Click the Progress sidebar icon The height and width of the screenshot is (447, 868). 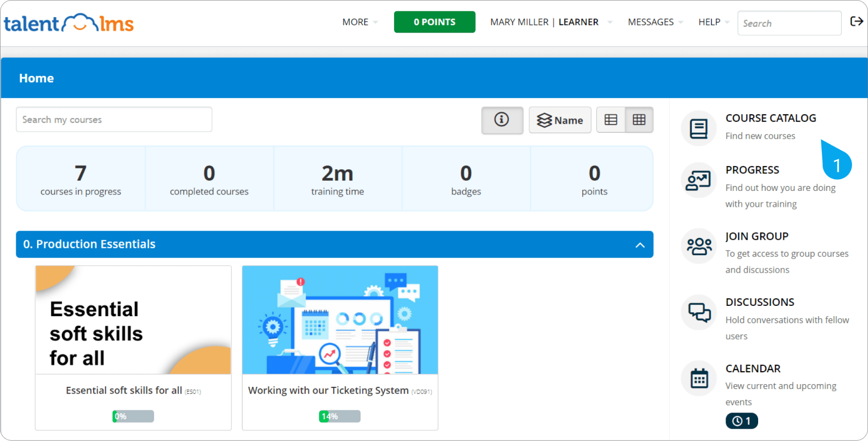(x=698, y=180)
